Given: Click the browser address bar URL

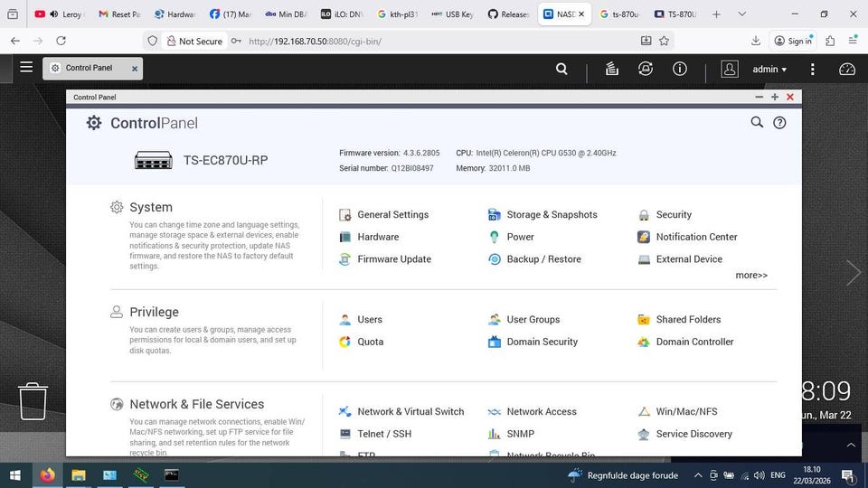Looking at the screenshot, I should click(315, 41).
